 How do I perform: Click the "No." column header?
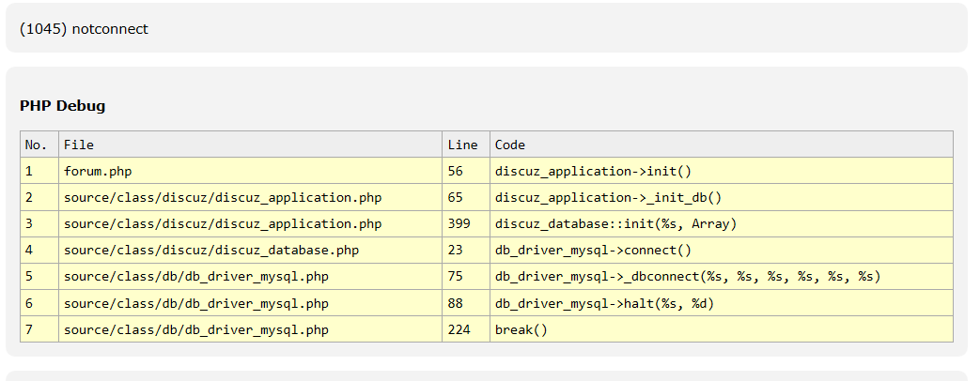click(36, 145)
